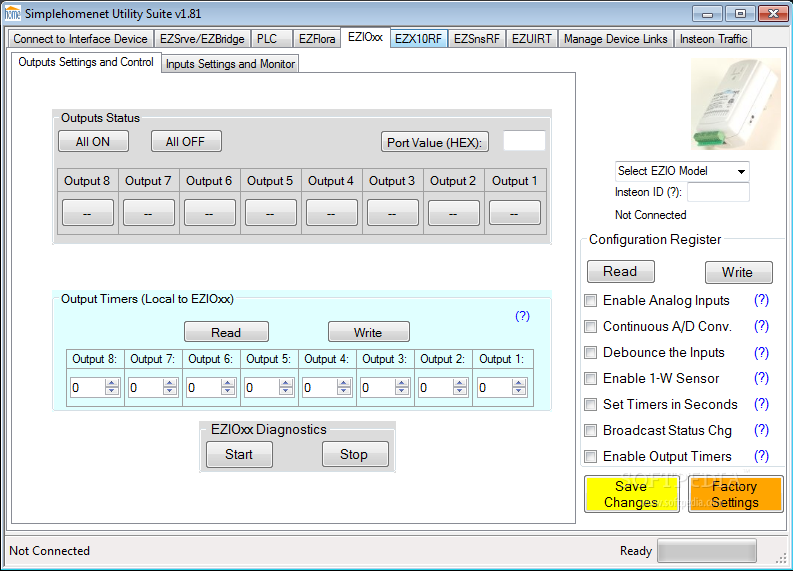This screenshot has width=793, height=571.
Task: Toggle Continuous A/D Conv. checkbox
Action: [x=590, y=326]
